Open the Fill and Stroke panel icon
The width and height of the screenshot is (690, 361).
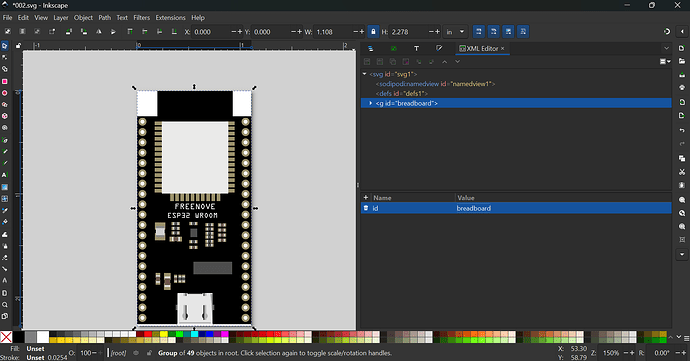click(x=439, y=48)
